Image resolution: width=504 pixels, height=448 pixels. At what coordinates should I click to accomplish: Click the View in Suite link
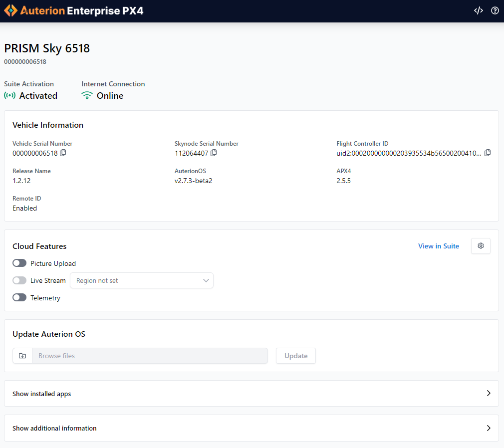click(x=438, y=246)
